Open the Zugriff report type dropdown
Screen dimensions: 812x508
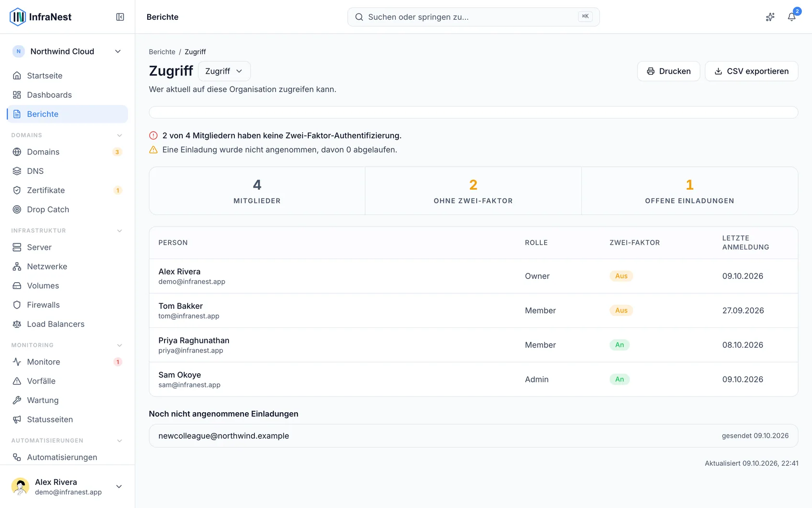(x=224, y=71)
